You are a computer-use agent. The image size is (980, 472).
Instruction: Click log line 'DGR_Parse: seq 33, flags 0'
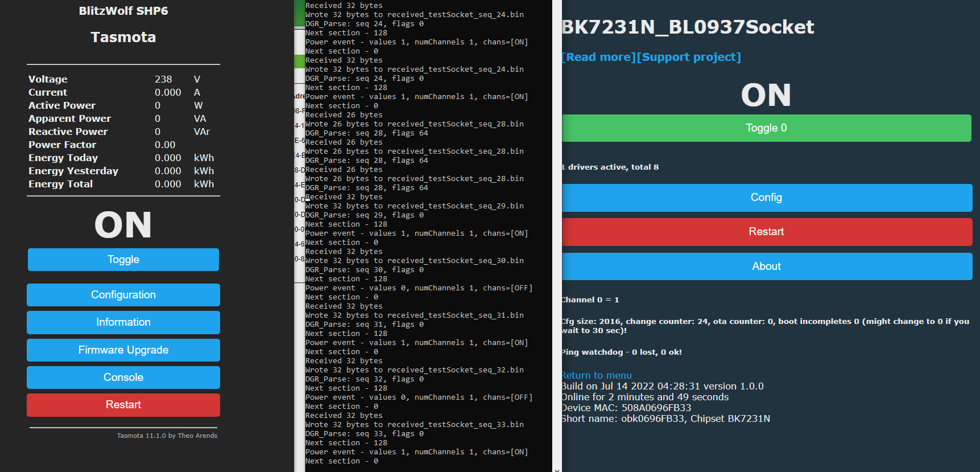(365, 434)
